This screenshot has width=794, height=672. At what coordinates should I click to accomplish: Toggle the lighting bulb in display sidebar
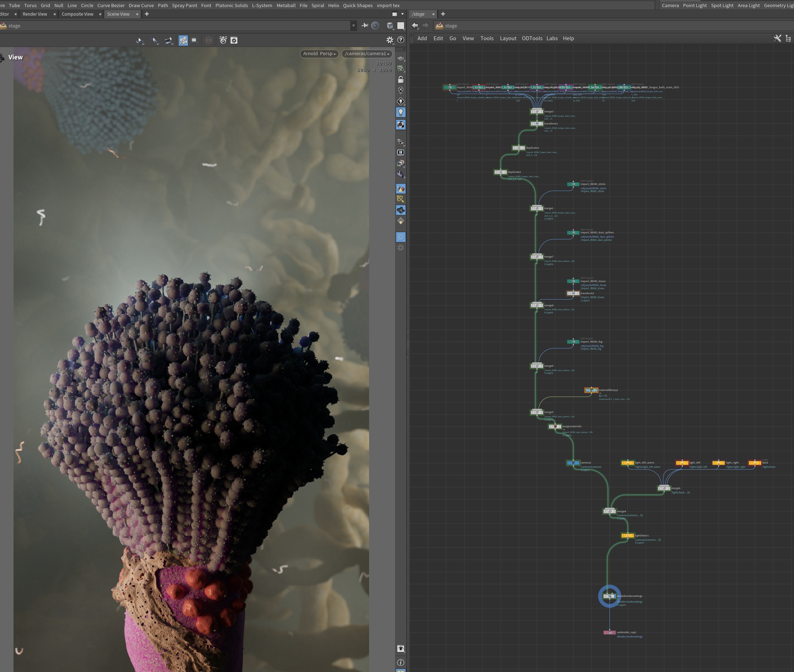401,112
